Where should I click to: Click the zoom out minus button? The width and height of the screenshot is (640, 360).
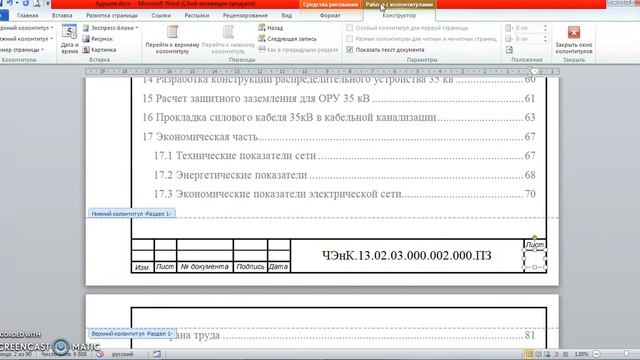[x=596, y=354]
